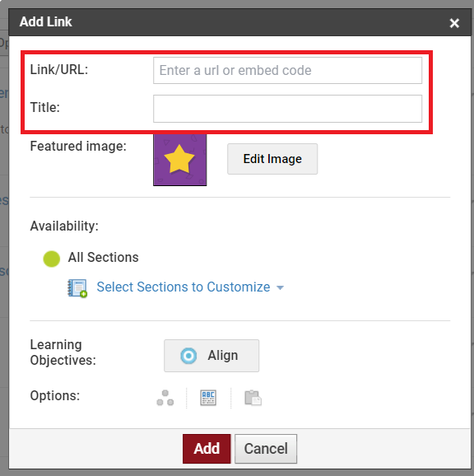474x476 pixels.
Task: Focus the empty Title input field
Action: pos(287,109)
